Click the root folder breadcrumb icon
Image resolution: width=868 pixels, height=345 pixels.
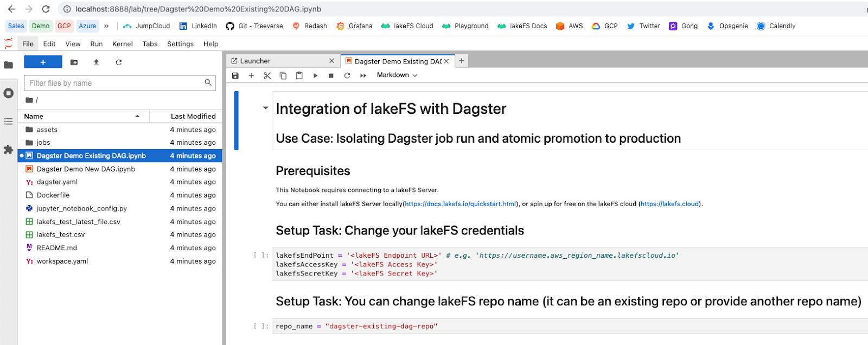pos(29,100)
